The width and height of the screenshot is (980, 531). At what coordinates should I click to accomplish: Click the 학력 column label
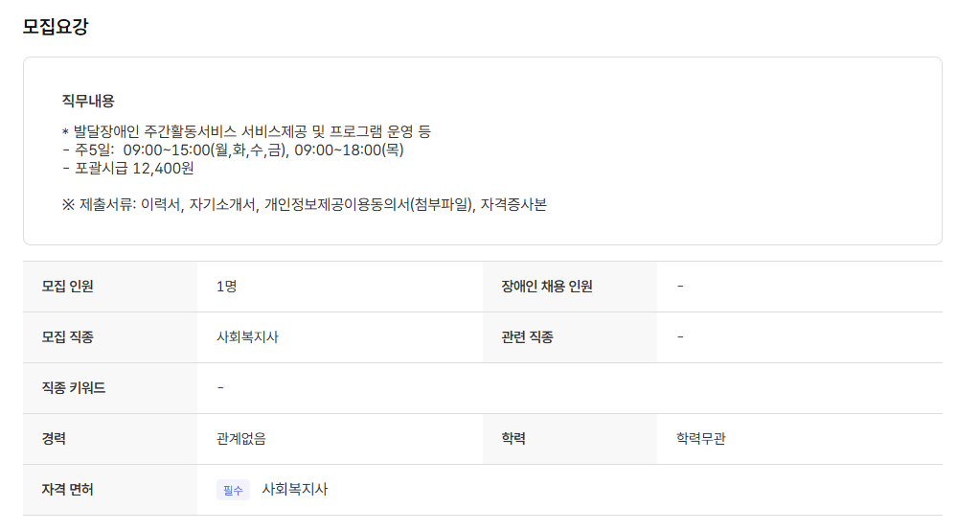(x=513, y=439)
